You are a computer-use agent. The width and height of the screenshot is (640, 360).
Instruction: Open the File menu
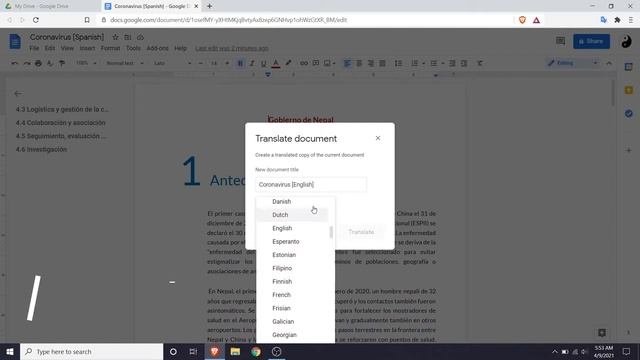pyautogui.click(x=34, y=48)
